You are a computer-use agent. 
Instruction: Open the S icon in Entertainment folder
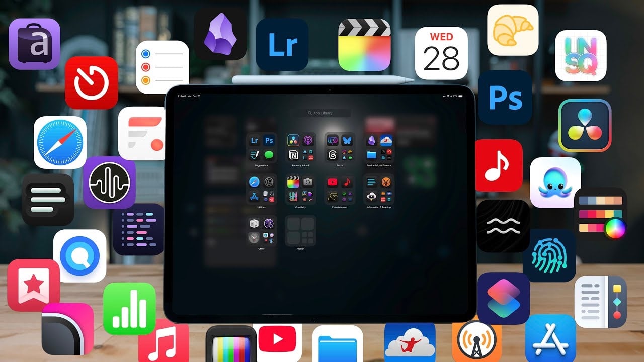[x=332, y=197]
